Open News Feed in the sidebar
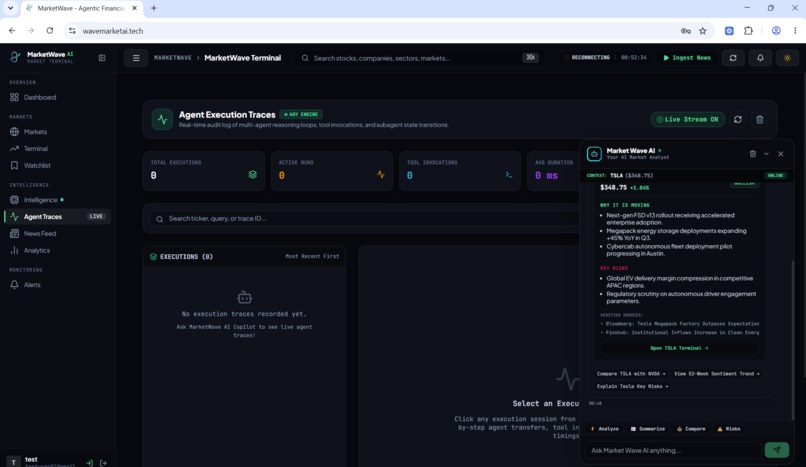This screenshot has height=467, width=806. coord(58,233)
